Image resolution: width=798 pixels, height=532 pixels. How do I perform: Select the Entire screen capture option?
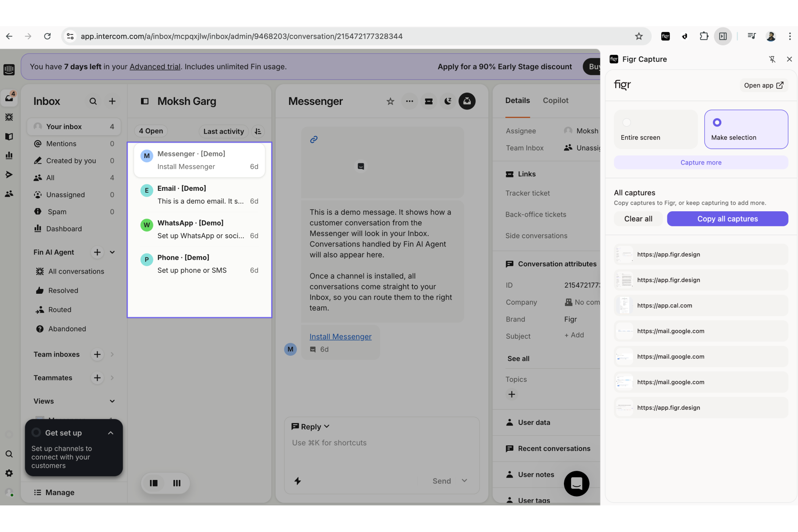pyautogui.click(x=655, y=129)
